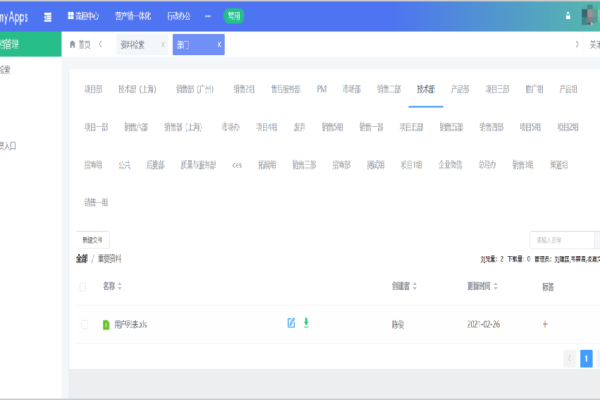Select the 推广组 department tab

[x=534, y=89]
